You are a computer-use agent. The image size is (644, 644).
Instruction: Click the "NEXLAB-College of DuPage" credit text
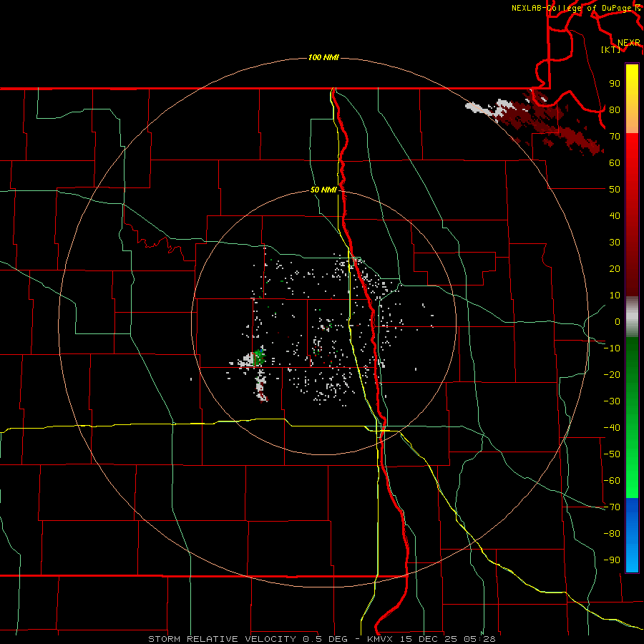pyautogui.click(x=571, y=8)
